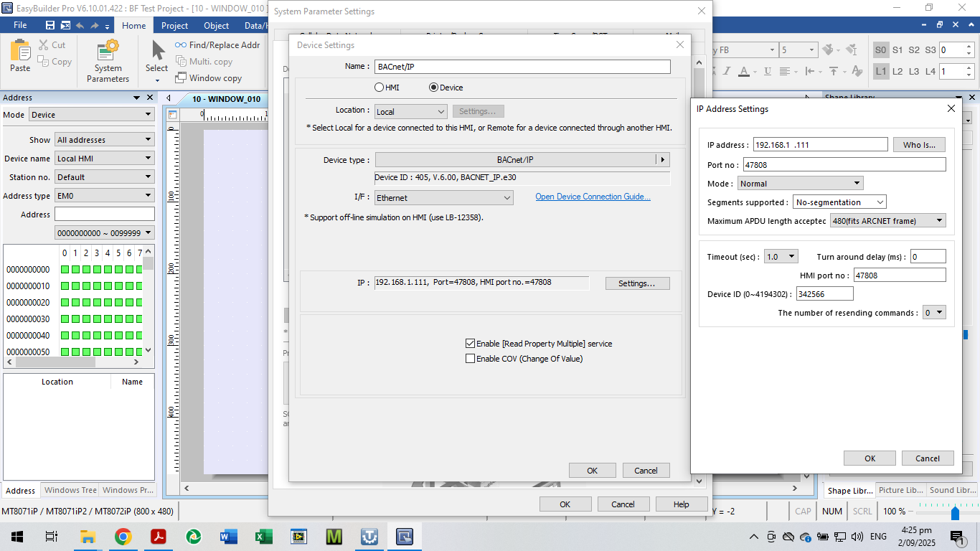Click the Who Is... button
980x551 pixels.
(919, 145)
